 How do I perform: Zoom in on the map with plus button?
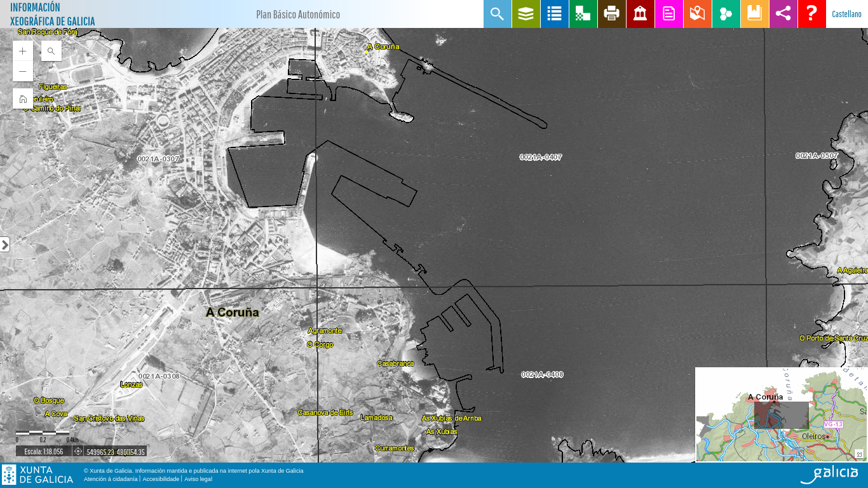[x=23, y=51]
